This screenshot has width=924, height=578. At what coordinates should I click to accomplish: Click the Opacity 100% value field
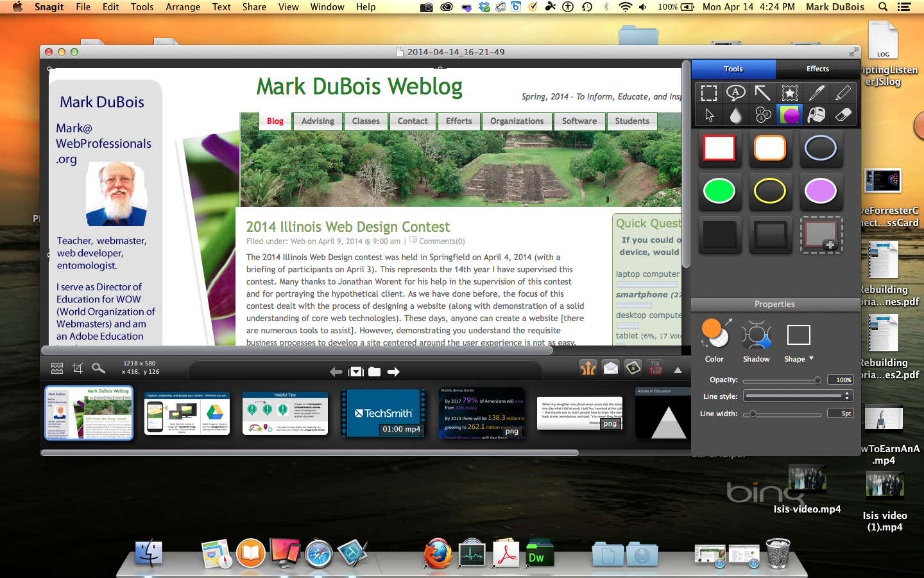pos(839,380)
